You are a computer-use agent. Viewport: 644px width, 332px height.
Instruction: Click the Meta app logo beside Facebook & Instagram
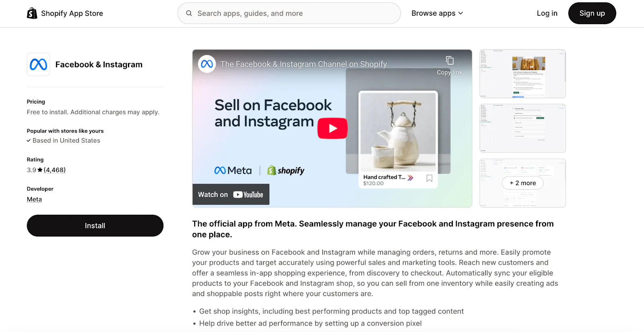point(38,64)
